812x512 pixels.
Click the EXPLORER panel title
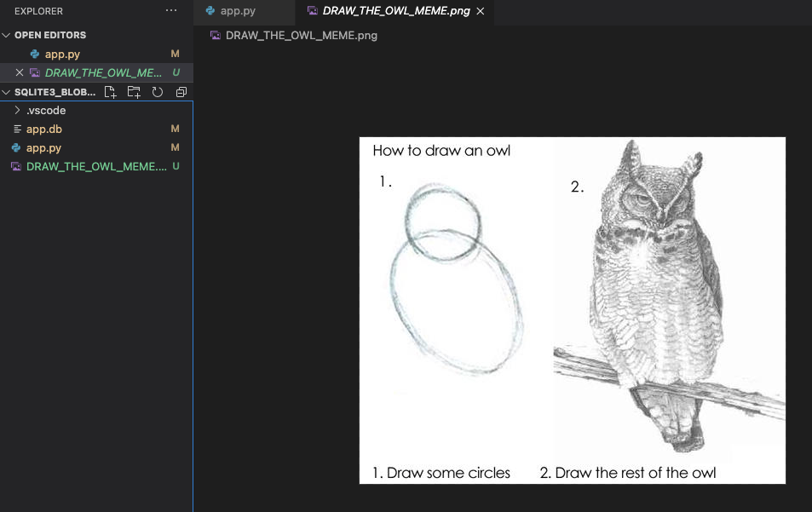click(39, 11)
